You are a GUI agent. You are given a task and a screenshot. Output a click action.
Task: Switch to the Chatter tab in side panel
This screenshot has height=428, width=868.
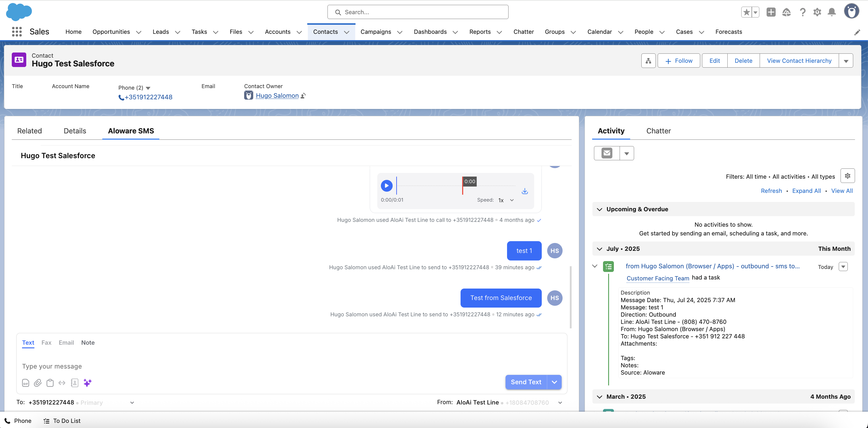coord(659,131)
